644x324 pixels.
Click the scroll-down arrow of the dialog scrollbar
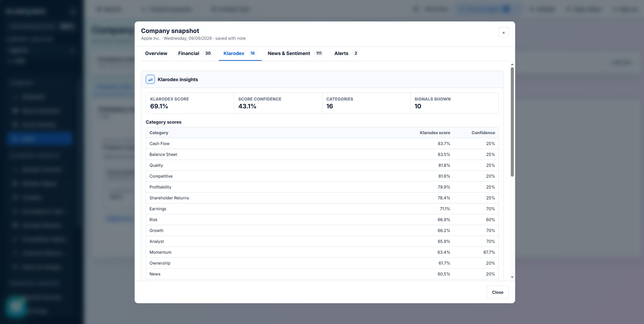tap(512, 277)
